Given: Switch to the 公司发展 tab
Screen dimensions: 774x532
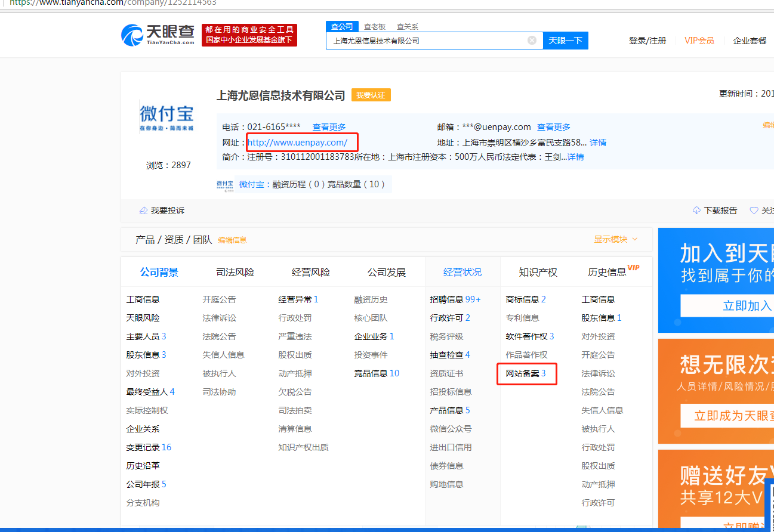Looking at the screenshot, I should coord(387,273).
